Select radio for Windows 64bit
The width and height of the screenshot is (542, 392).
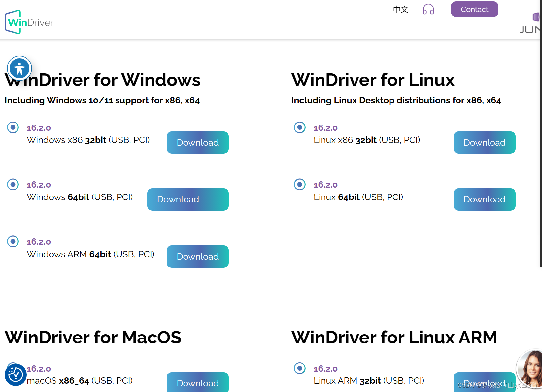(13, 184)
